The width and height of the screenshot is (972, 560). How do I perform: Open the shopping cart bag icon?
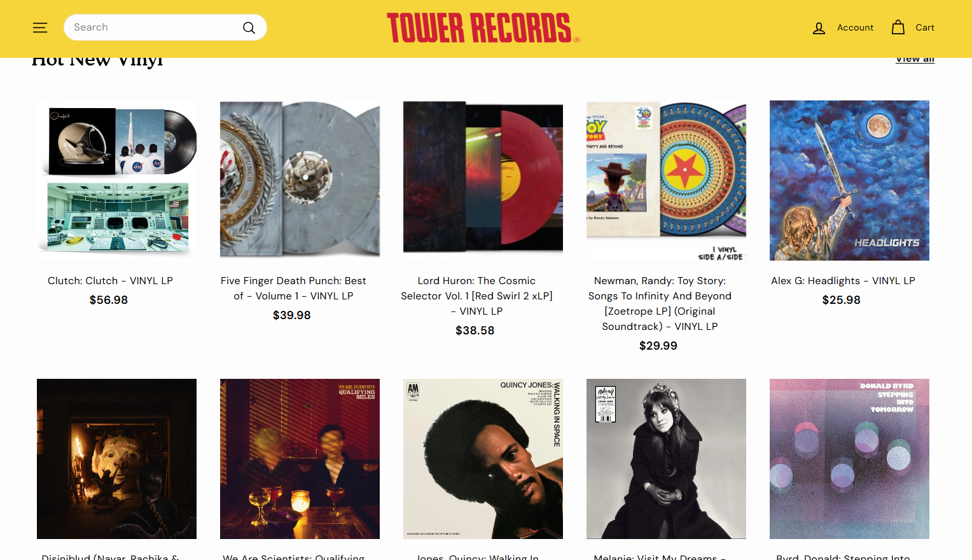[x=898, y=27]
